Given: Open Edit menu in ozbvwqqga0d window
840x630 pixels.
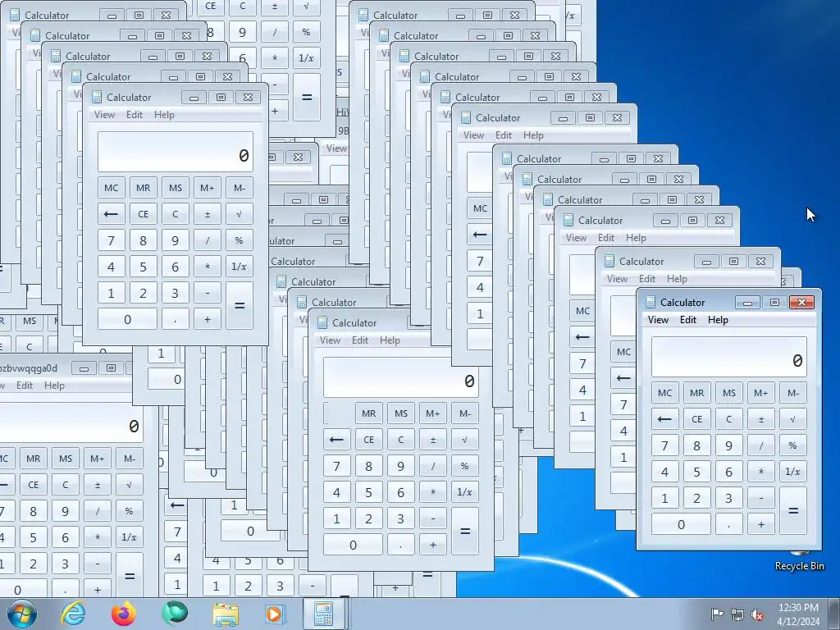Looking at the screenshot, I should [x=24, y=386].
